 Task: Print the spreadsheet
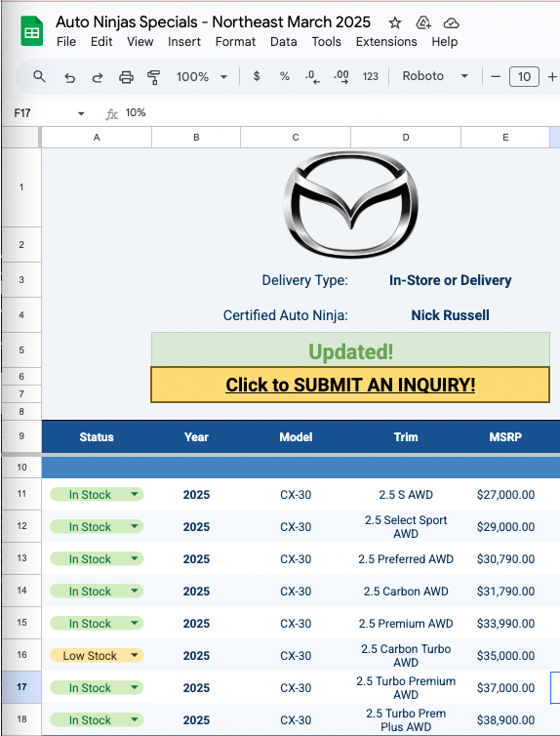126,76
